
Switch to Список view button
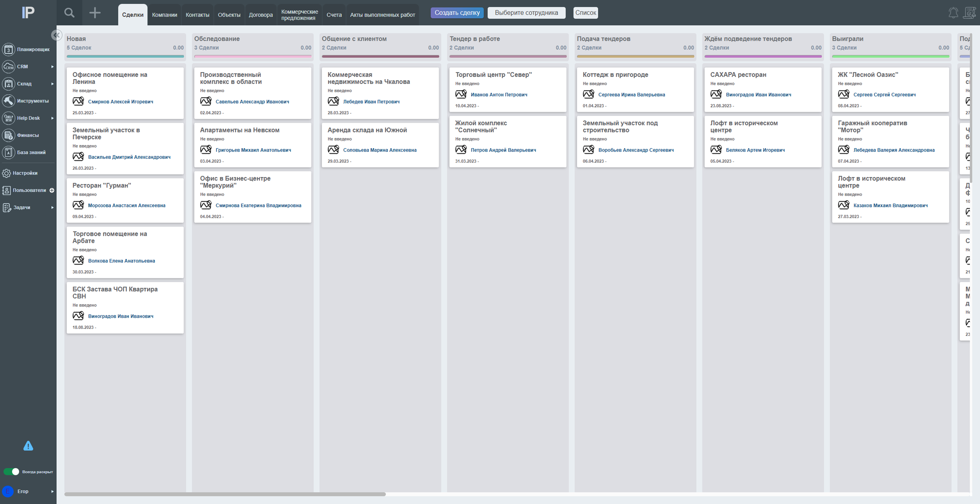coord(585,13)
